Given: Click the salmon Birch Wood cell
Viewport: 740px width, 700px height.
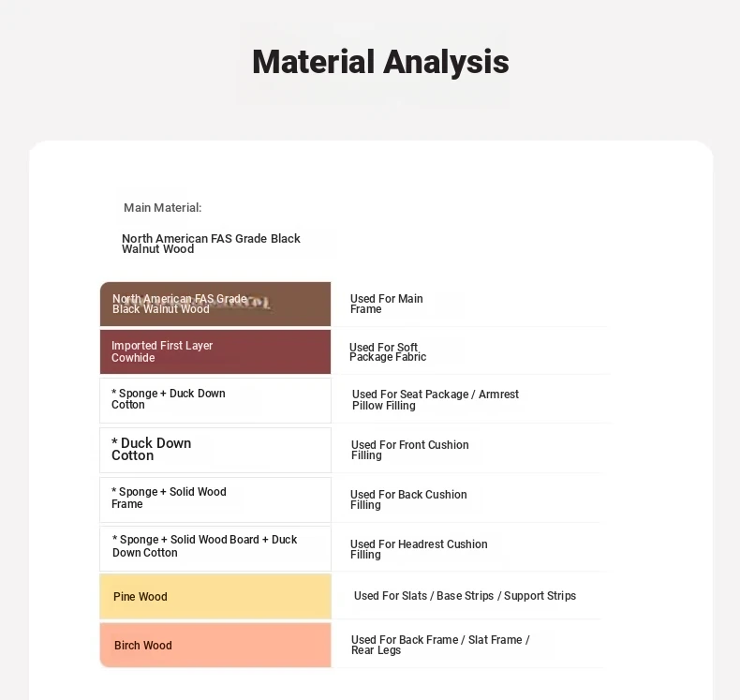Looking at the screenshot, I should (215, 645).
